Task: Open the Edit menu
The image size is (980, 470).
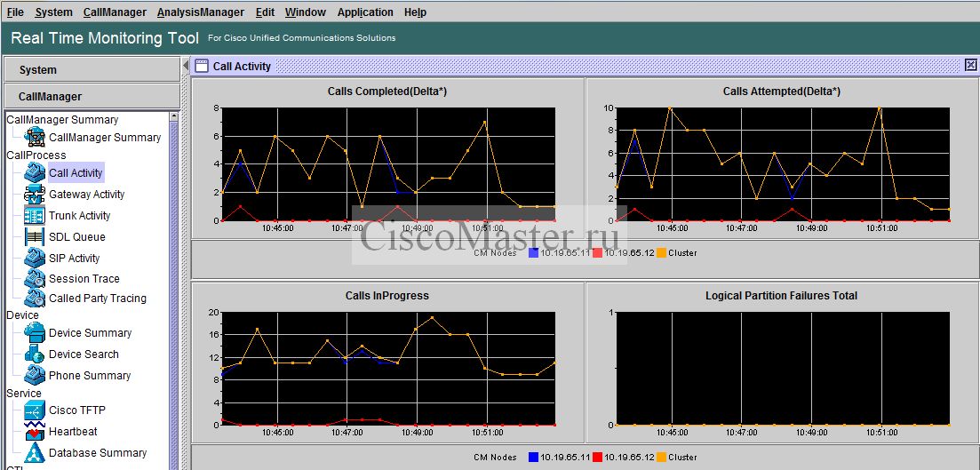Action: click(x=265, y=12)
